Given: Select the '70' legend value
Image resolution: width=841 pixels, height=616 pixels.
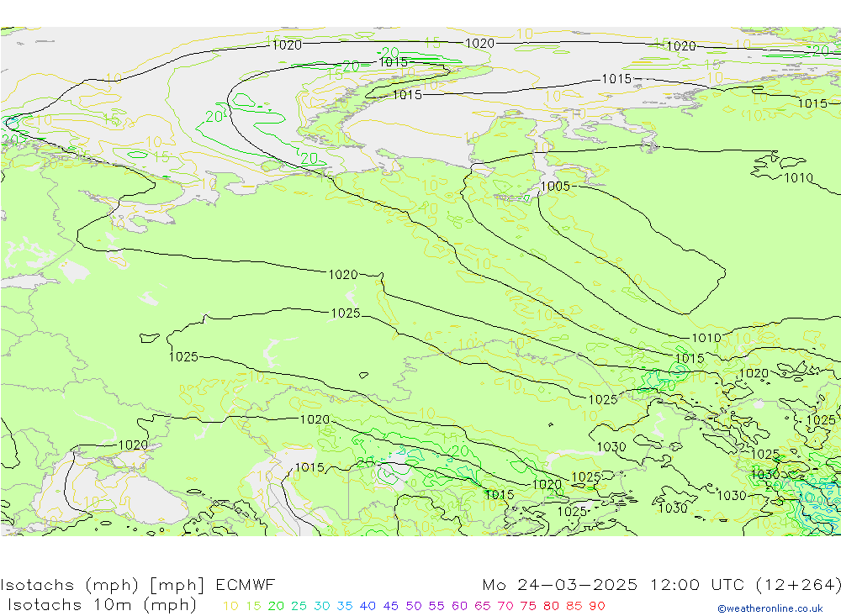Looking at the screenshot, I should [505, 606].
